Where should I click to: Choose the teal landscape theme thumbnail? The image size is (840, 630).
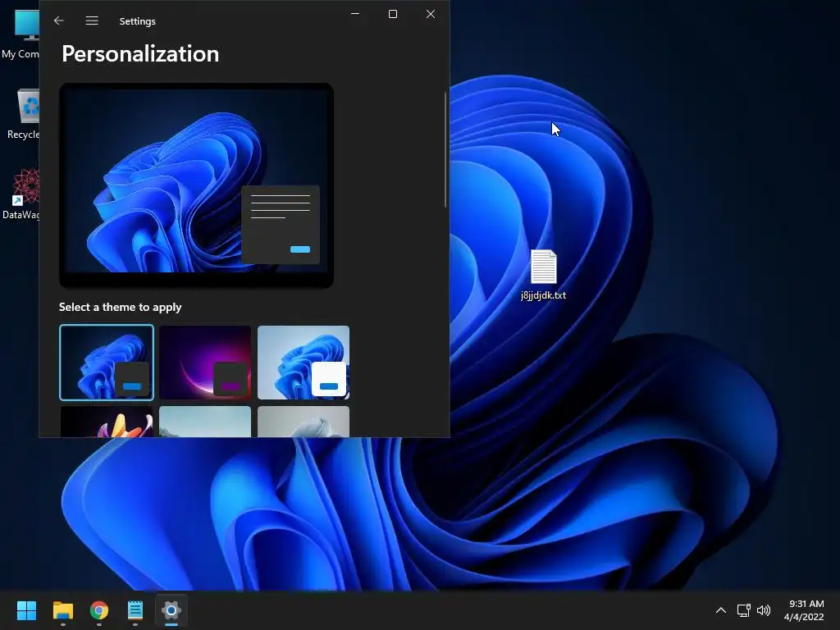click(205, 422)
